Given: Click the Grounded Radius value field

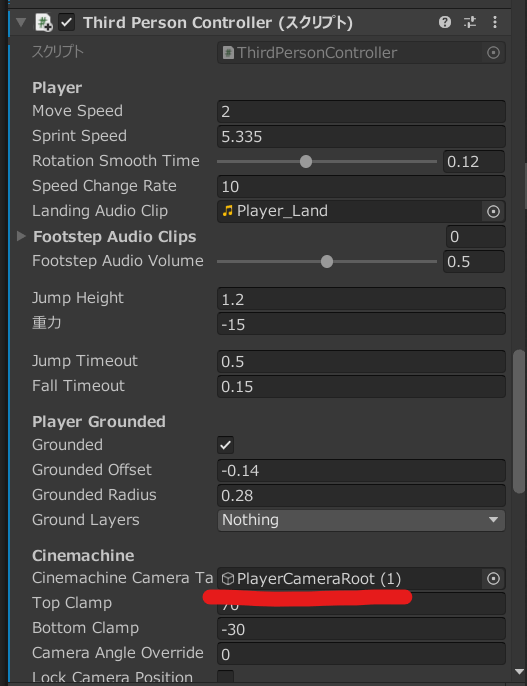Looking at the screenshot, I should (x=361, y=495).
